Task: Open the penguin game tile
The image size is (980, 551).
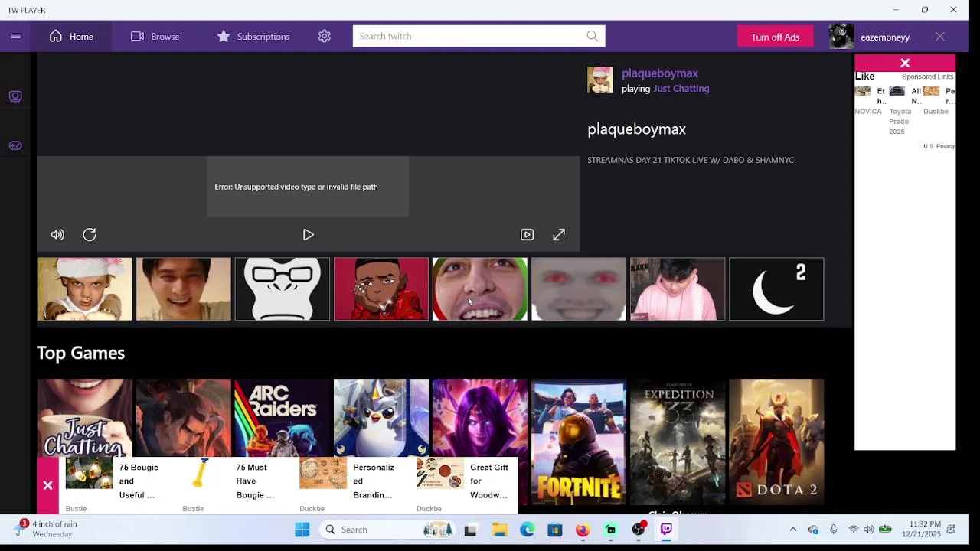Action: coord(381,417)
